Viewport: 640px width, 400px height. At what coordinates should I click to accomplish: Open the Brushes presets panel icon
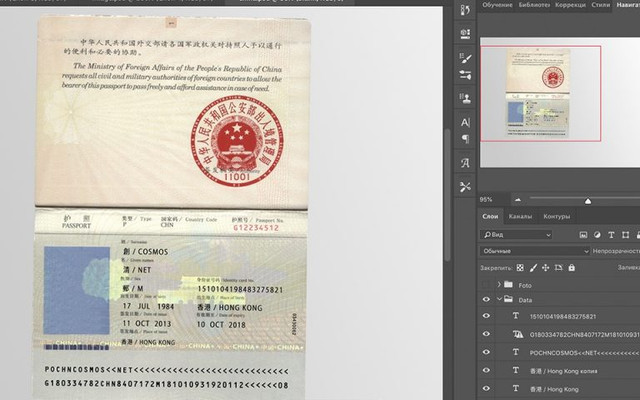(x=465, y=75)
